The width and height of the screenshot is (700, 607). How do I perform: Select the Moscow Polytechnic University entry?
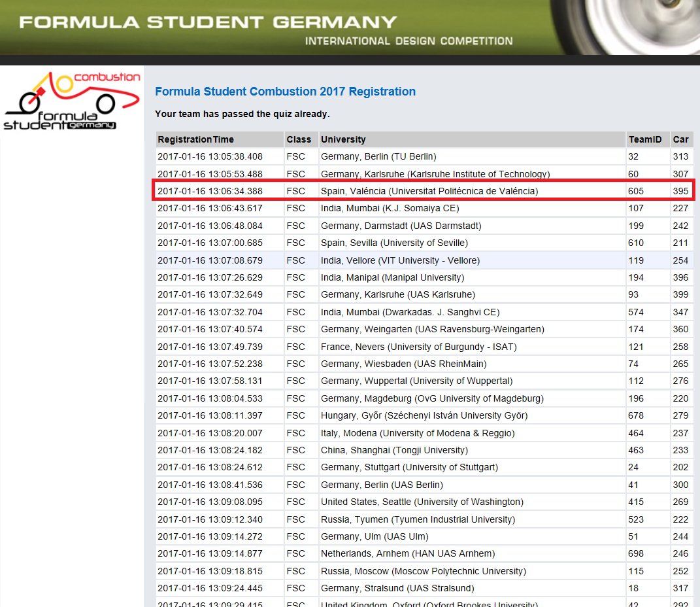click(424, 571)
